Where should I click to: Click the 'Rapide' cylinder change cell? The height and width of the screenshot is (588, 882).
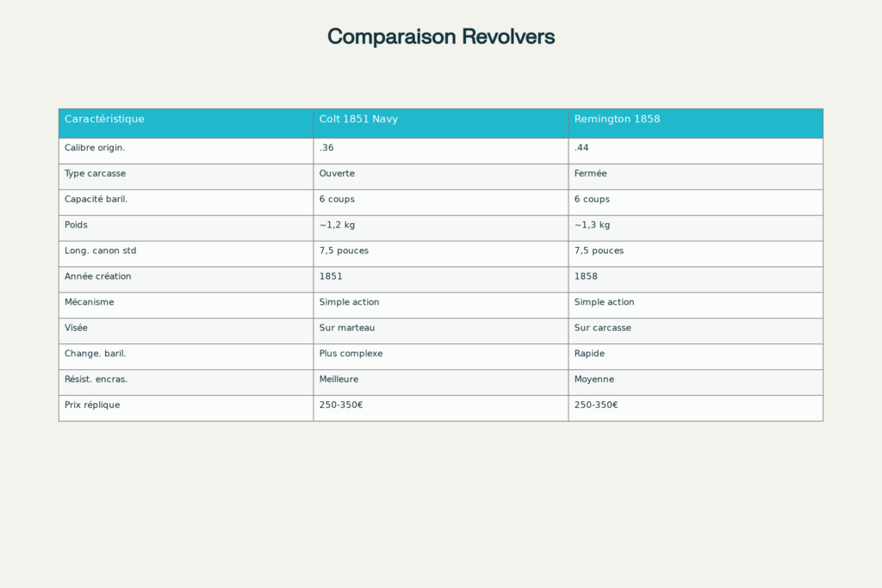click(x=589, y=354)
